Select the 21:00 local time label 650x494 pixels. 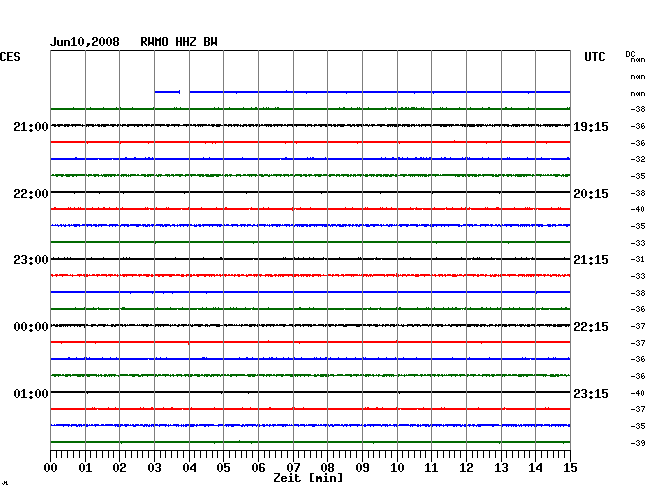(x=31, y=126)
